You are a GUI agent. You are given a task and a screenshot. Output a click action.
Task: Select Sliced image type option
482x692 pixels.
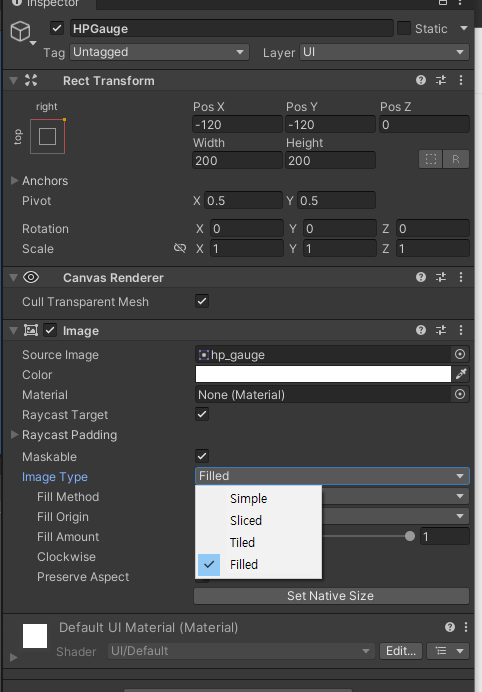pos(258,520)
